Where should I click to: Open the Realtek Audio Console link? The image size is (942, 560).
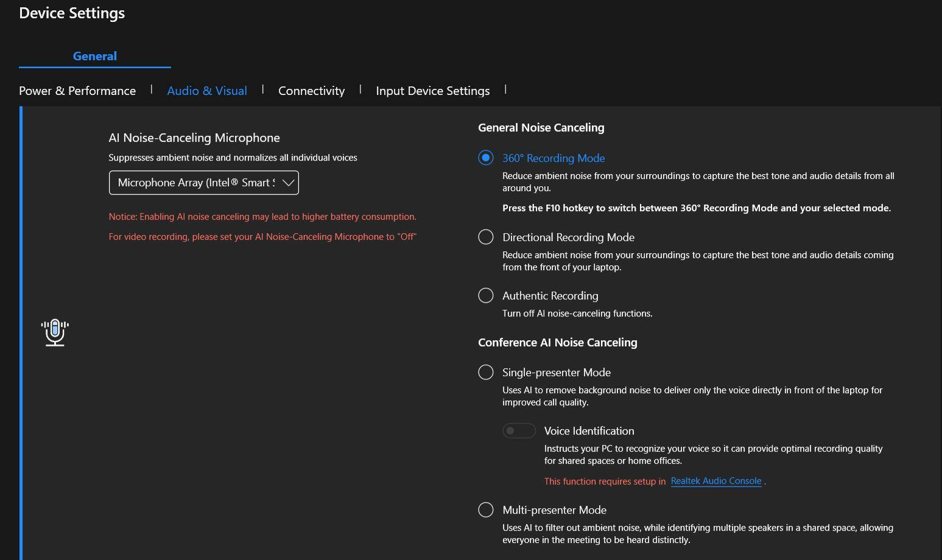715,481
